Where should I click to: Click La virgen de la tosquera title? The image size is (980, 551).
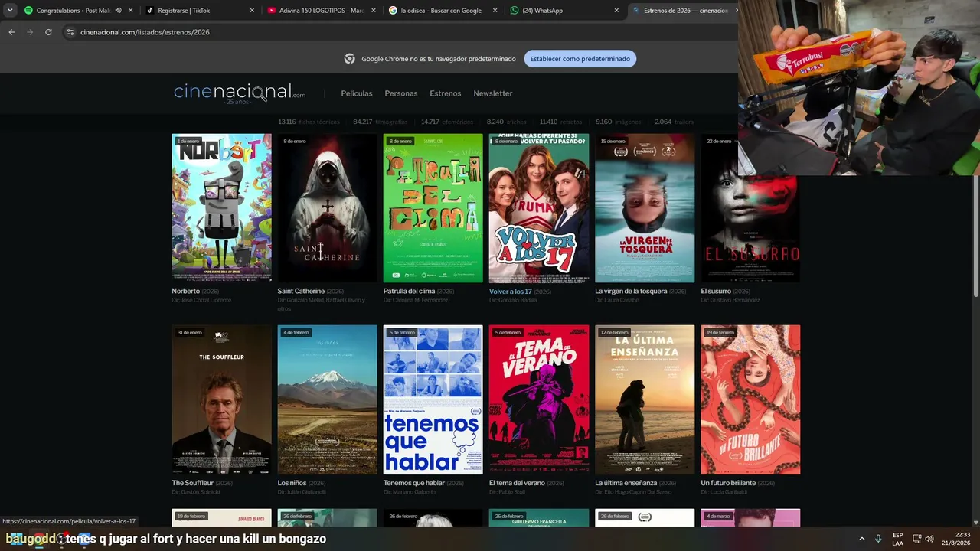point(631,292)
